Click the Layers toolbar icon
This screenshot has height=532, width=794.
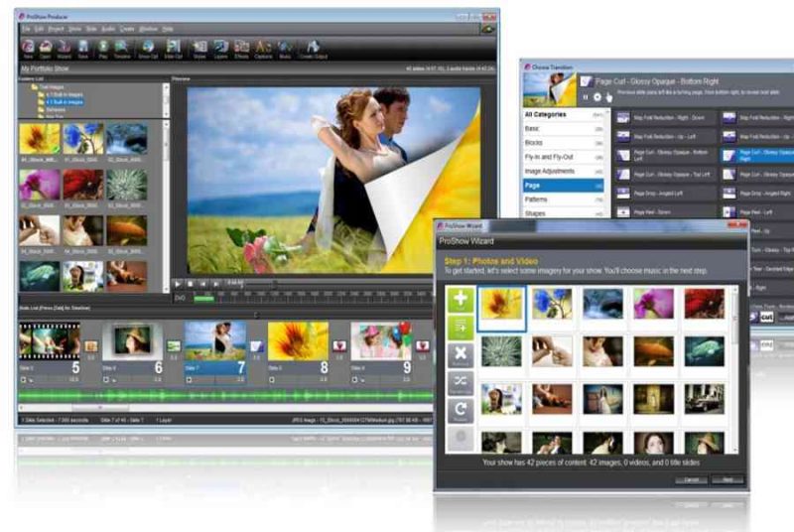(x=220, y=48)
